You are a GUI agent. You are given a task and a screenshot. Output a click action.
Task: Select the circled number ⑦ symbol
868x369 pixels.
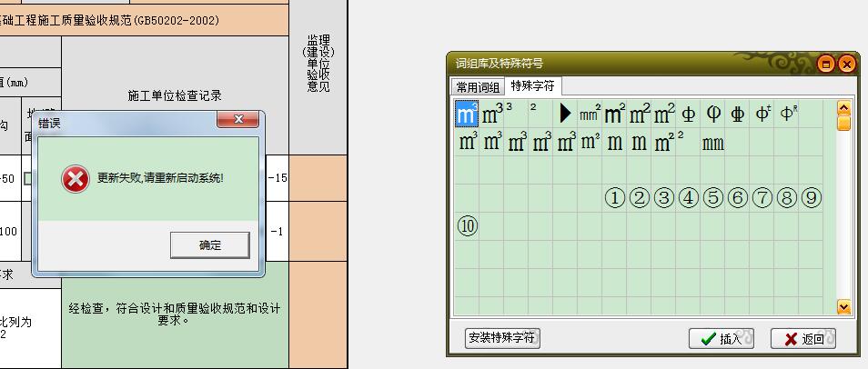click(x=762, y=197)
